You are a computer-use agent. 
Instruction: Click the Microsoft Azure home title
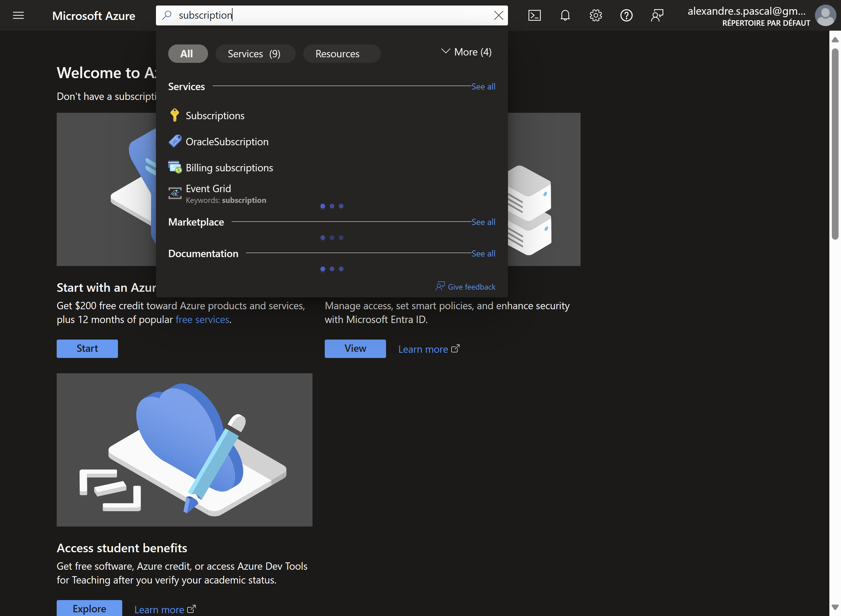[93, 16]
